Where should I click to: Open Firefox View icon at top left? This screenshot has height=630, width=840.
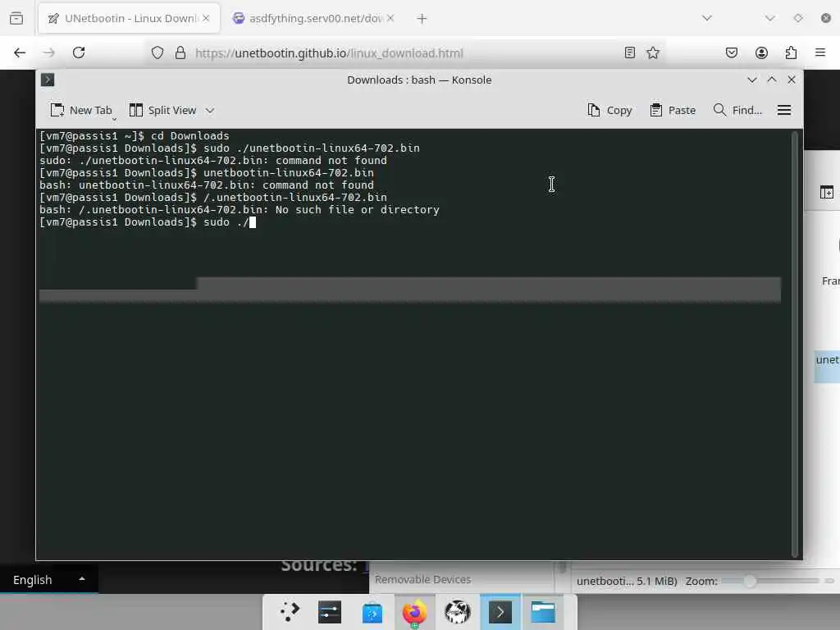pyautogui.click(x=16, y=18)
